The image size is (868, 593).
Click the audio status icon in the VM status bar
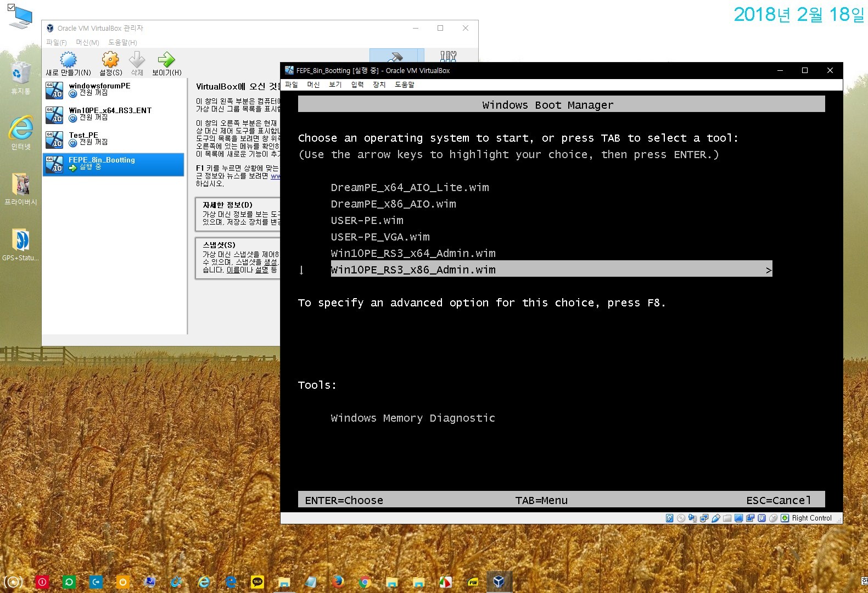click(x=692, y=518)
